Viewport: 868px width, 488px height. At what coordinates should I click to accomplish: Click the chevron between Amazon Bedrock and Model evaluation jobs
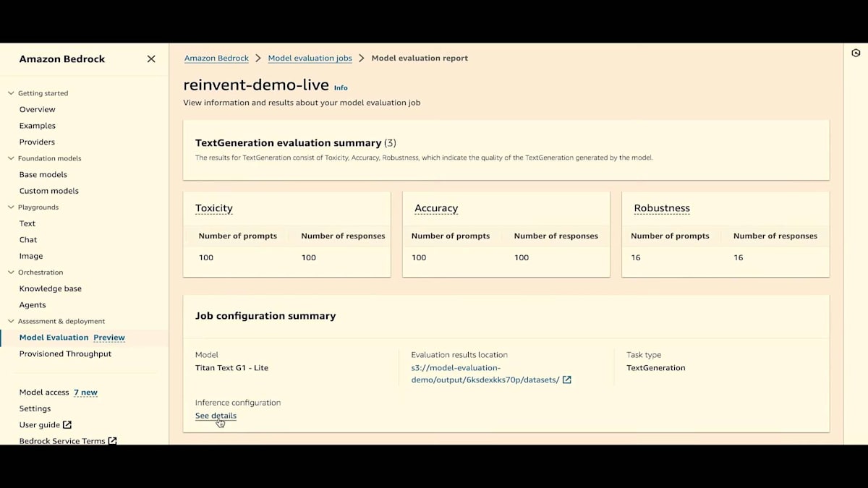[258, 59]
